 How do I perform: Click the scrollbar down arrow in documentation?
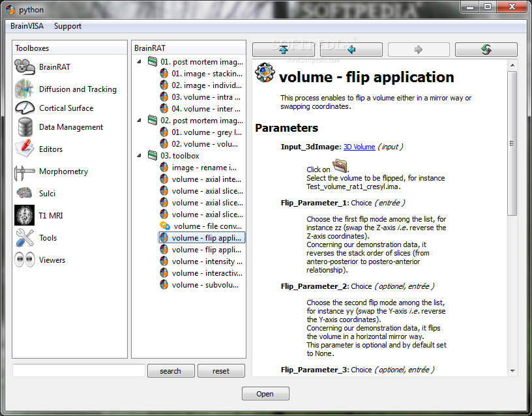tap(512, 371)
